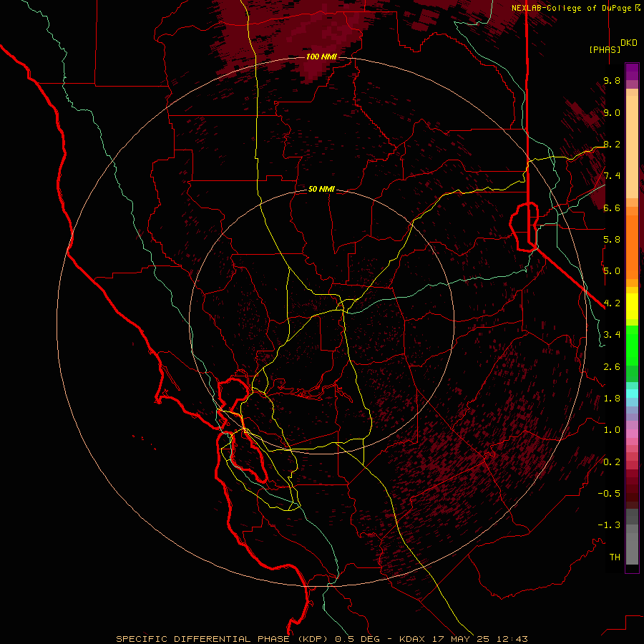Click the 5.0 value on the color scale
This screenshot has width=644, height=644.
[612, 271]
